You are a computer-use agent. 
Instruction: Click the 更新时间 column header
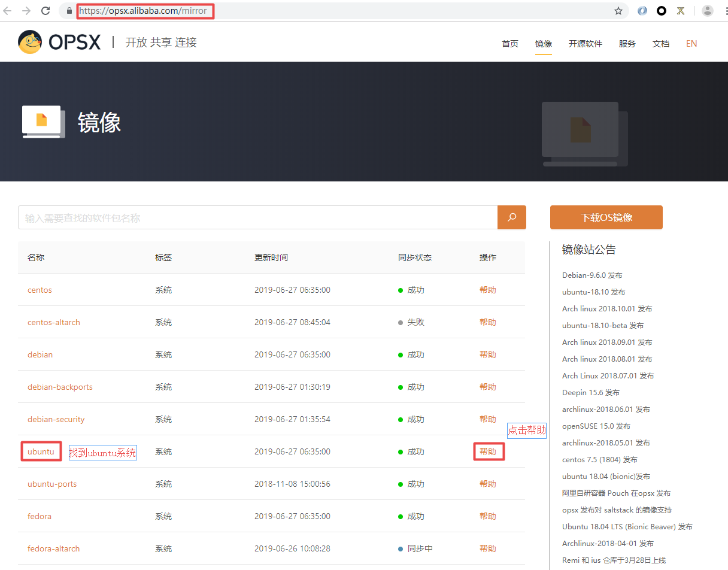click(x=271, y=257)
